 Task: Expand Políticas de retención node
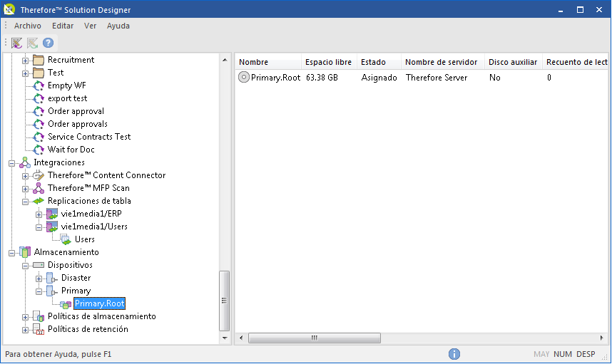point(25,330)
